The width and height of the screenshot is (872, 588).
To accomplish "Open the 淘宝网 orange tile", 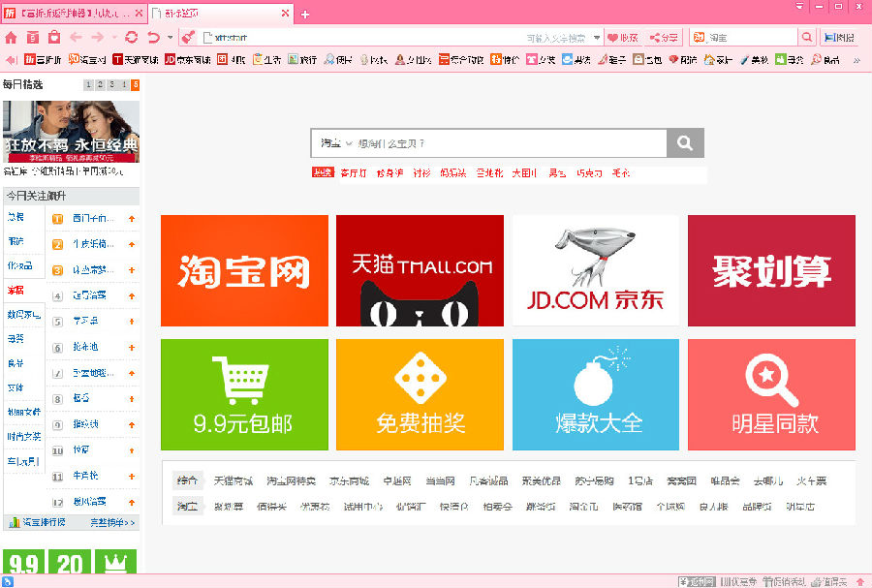I will (244, 270).
